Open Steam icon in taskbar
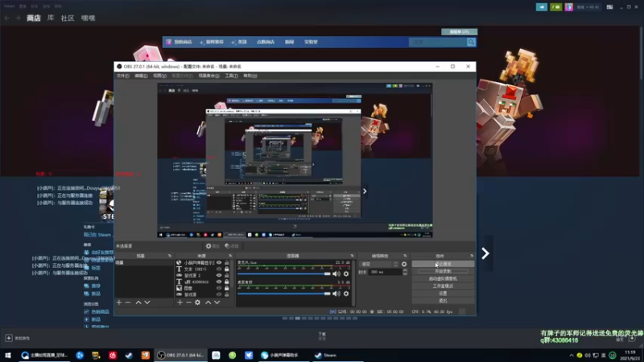 pos(129,356)
